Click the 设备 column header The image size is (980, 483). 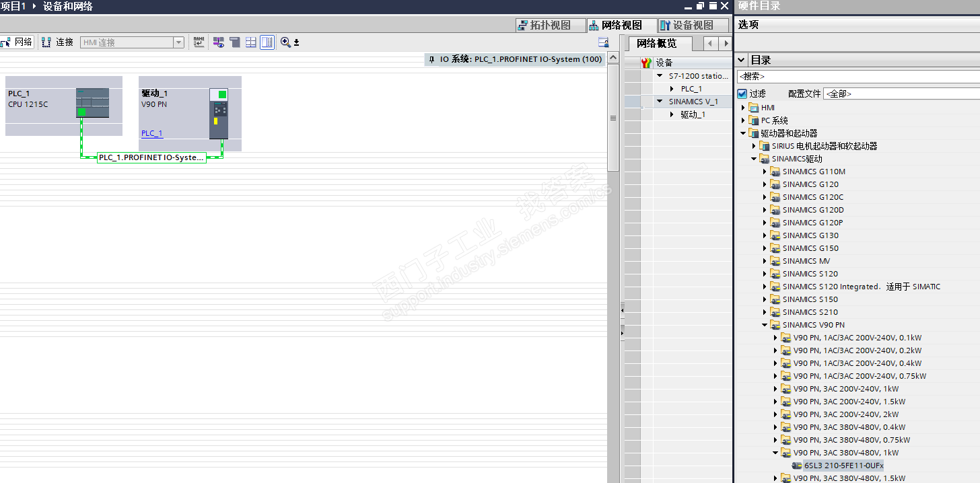click(x=693, y=63)
